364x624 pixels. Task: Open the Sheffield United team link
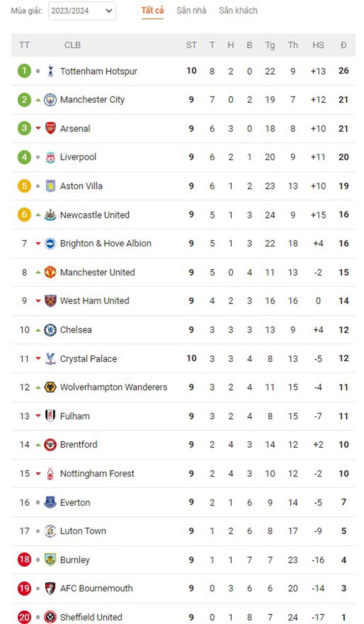pos(91,617)
